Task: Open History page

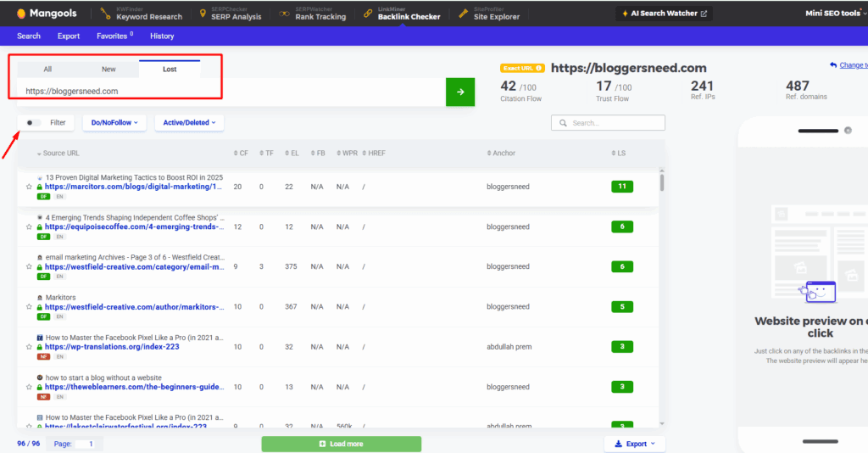Action: 162,36
